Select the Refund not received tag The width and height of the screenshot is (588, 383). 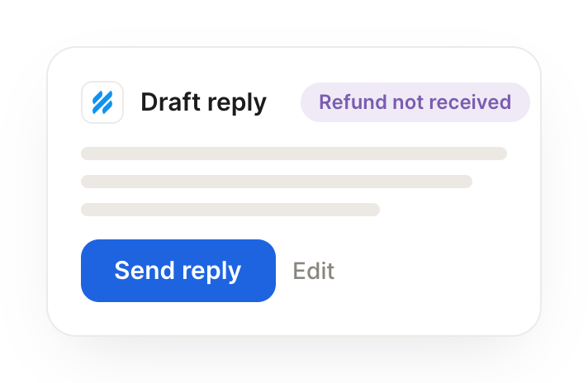click(415, 102)
